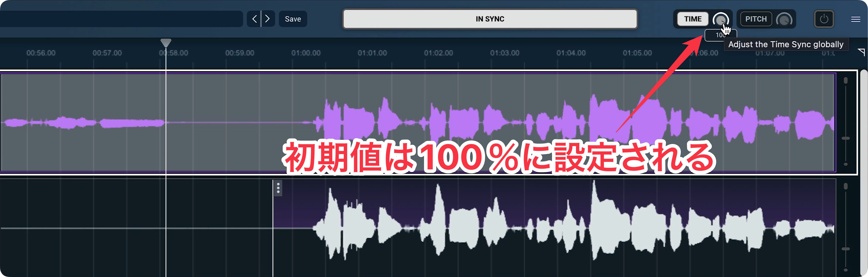Screen dimensions: 868x277
Task: Click the preset name field
Action: 121,19
